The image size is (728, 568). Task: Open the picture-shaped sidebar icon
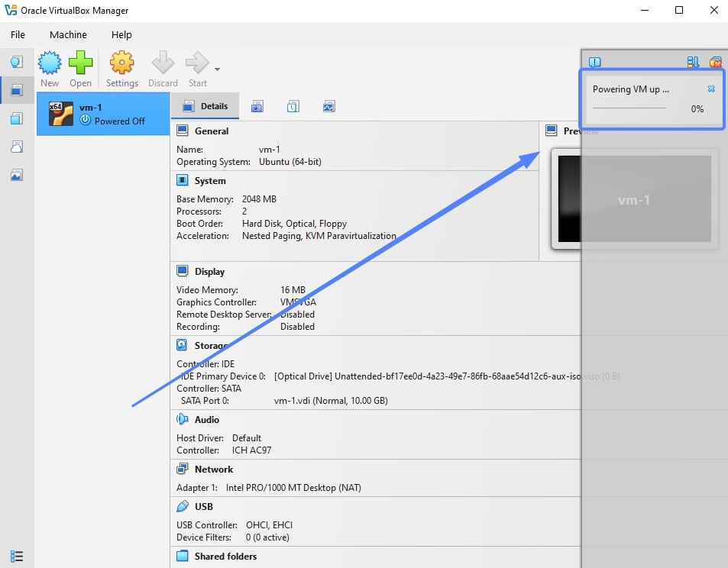tap(17, 175)
